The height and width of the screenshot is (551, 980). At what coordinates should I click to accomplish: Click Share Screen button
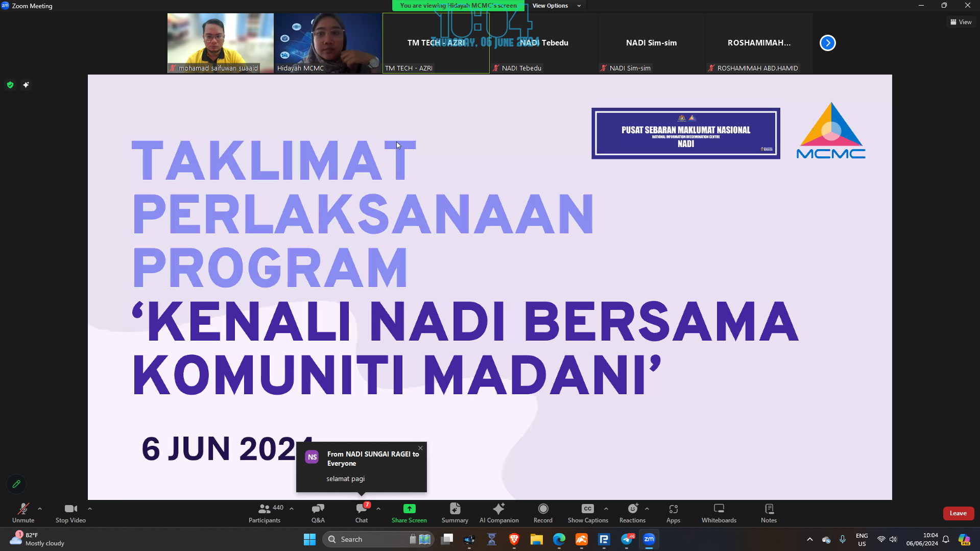pyautogui.click(x=409, y=513)
